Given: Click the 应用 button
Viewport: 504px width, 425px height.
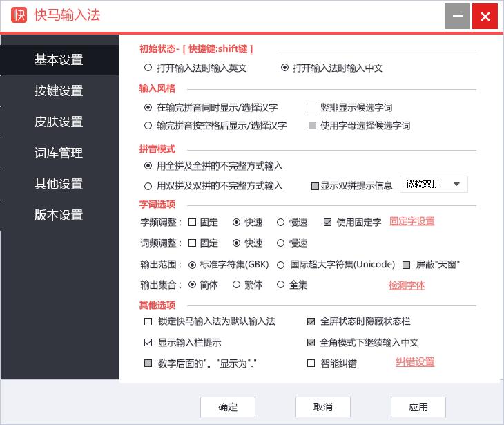Looking at the screenshot, I should pos(418,407).
